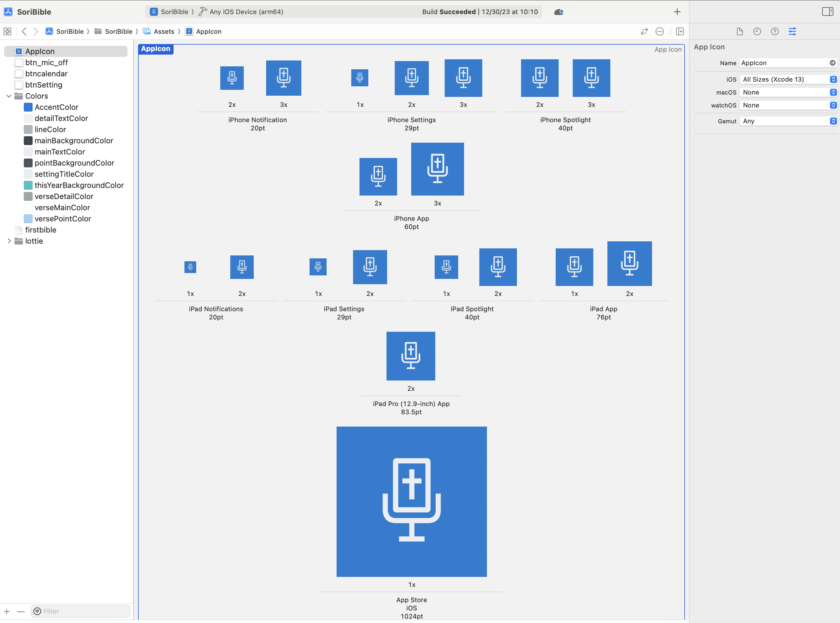Open the macOS dropdown
The height and width of the screenshot is (623, 840).
pos(788,92)
